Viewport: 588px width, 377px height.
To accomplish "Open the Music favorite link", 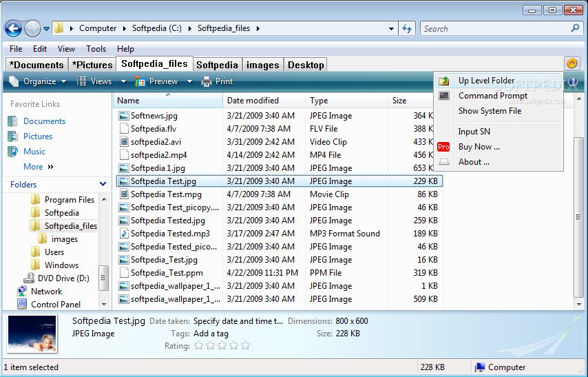I will [x=34, y=152].
